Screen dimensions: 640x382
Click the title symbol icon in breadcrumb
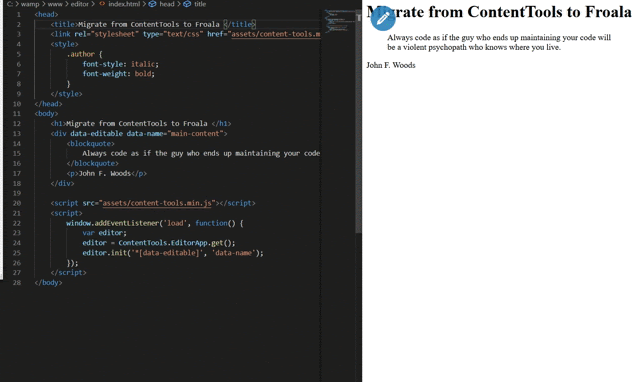[x=187, y=4]
